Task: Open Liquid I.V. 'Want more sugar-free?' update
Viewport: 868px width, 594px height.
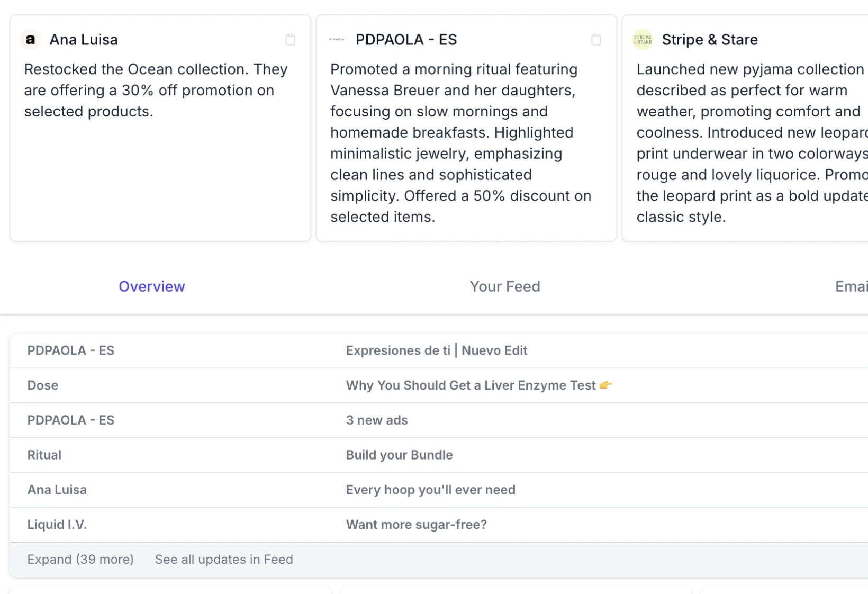Action: [x=417, y=525]
